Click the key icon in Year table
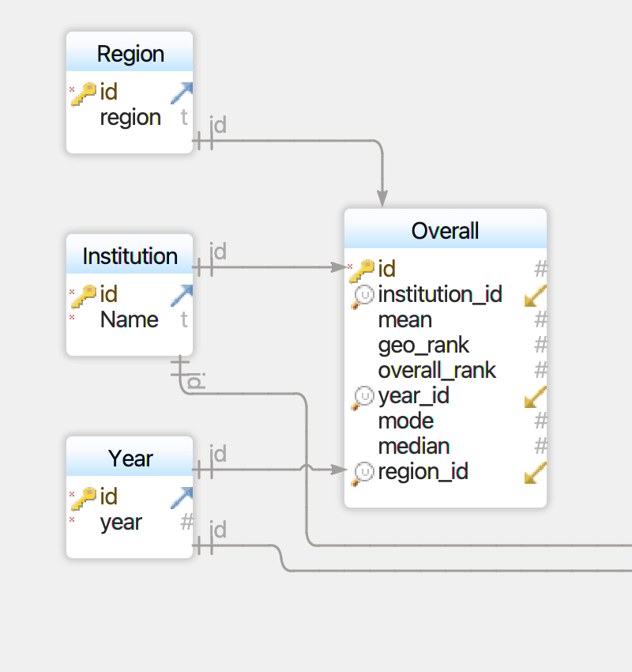632x672 pixels. 84,497
